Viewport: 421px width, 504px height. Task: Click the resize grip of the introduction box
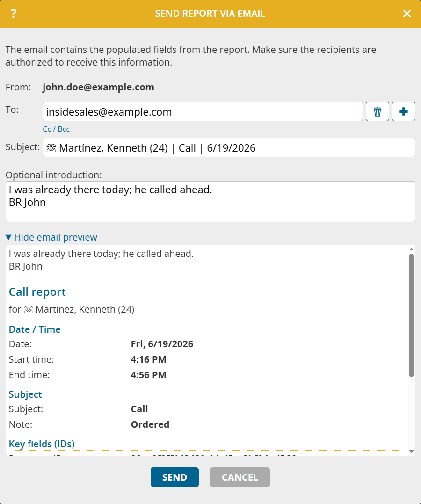pyautogui.click(x=413, y=219)
